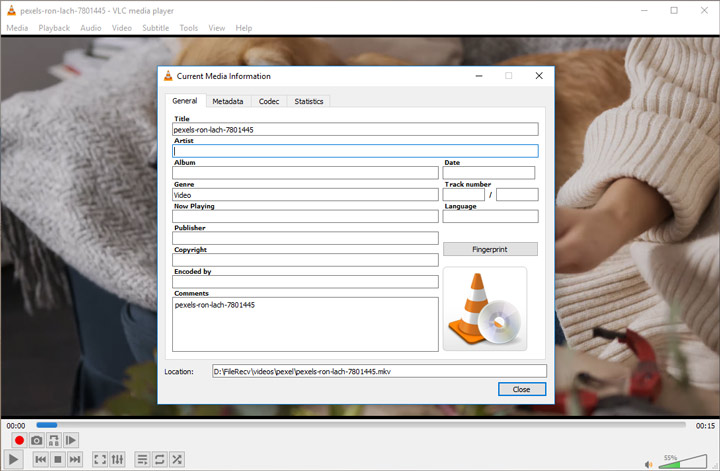
Task: Open the View menu
Action: point(217,28)
